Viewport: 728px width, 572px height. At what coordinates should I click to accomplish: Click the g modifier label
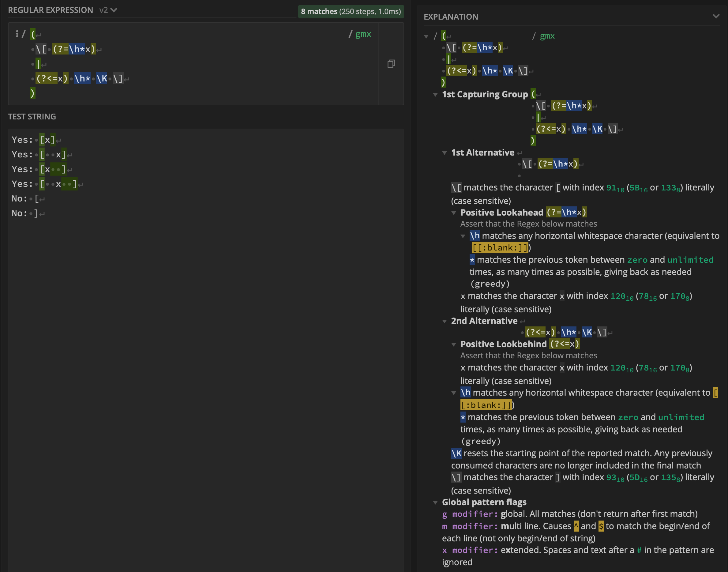[470, 514]
